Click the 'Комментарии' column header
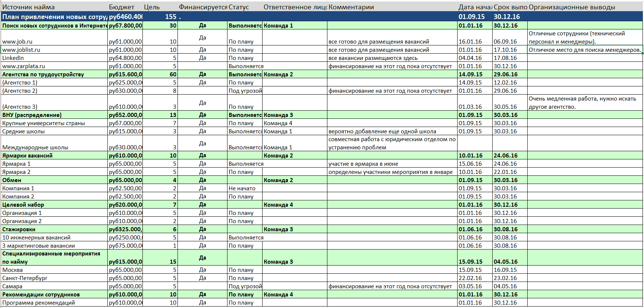This screenshot has width=644, height=308. pos(392,7)
